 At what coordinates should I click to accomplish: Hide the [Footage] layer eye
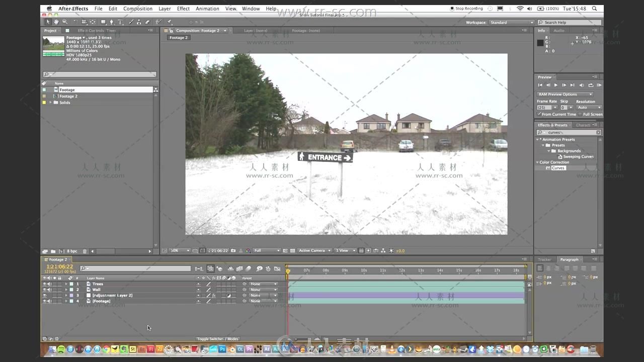coord(44,301)
